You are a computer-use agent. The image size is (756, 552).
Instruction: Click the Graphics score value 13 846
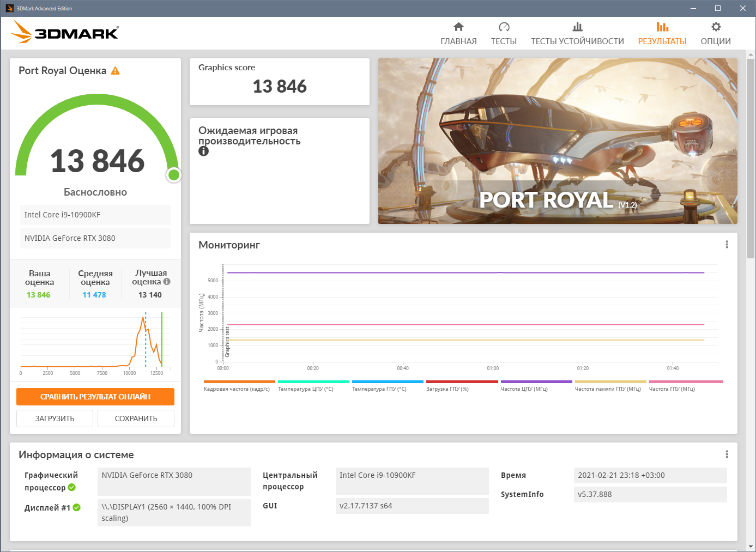tap(280, 86)
